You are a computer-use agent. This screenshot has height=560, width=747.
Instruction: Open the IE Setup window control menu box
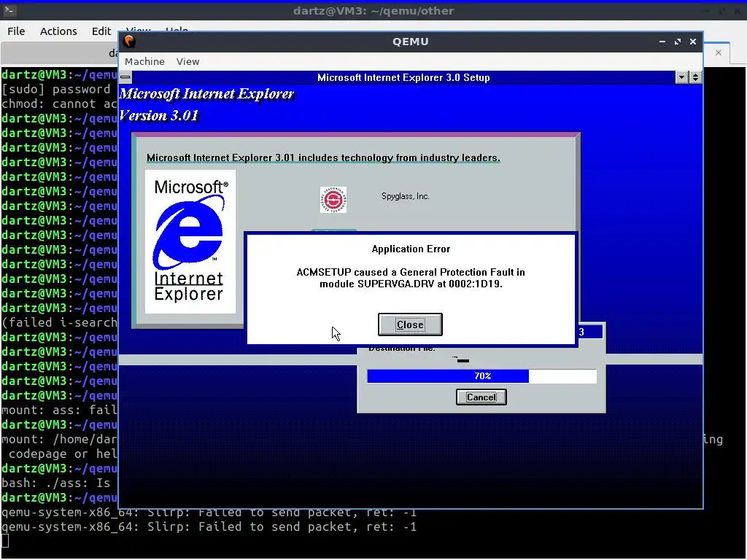pos(125,77)
